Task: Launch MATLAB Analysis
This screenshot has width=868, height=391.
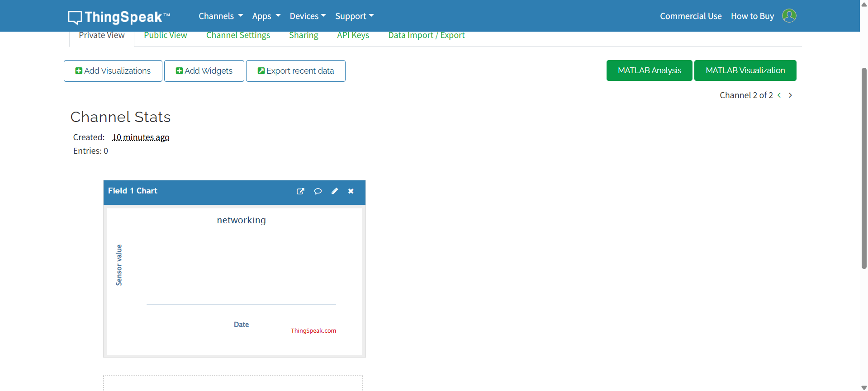Action: (650, 71)
